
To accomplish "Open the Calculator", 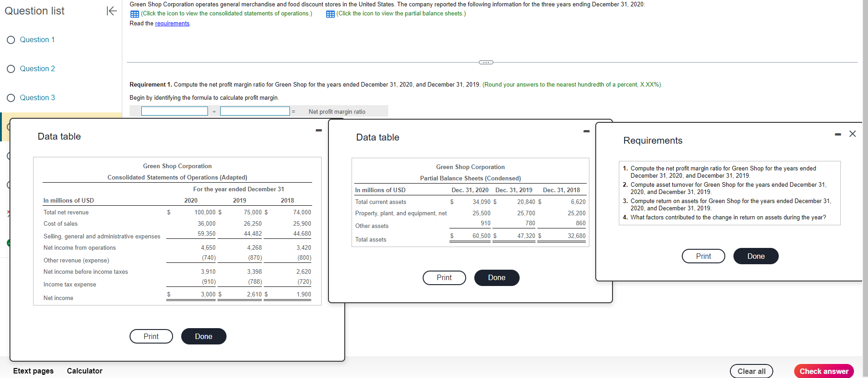I will pyautogui.click(x=85, y=371).
